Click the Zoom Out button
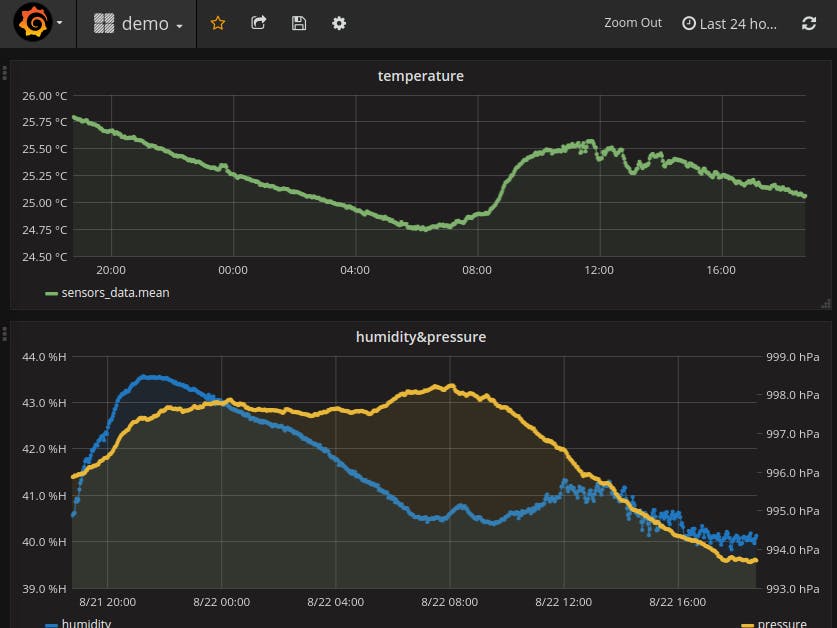837x628 pixels. tap(632, 22)
